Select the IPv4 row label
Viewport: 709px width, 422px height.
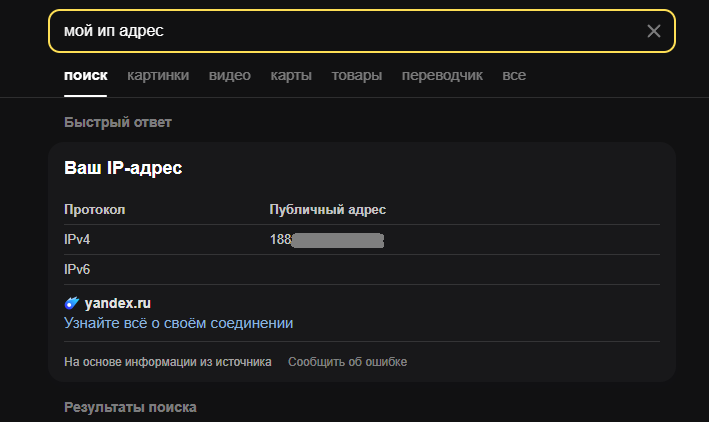77,239
